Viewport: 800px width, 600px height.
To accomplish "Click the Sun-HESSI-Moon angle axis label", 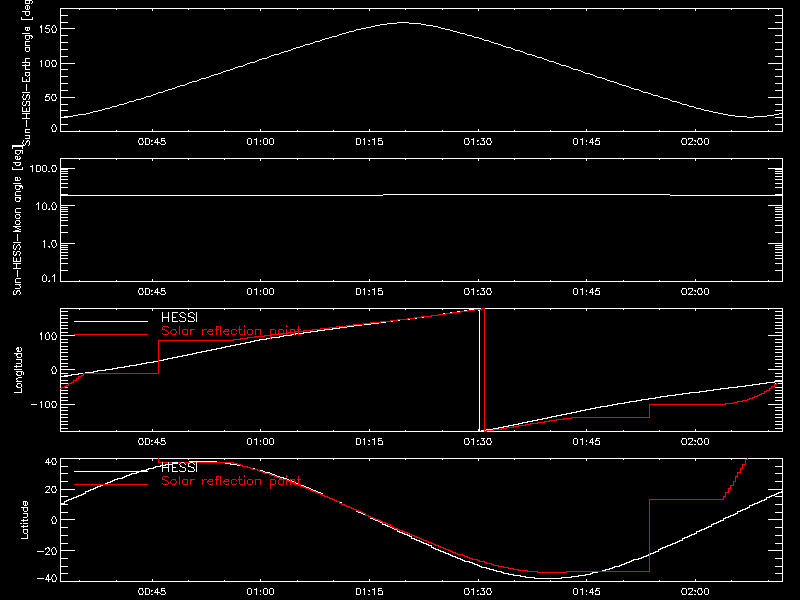I will click(x=17, y=220).
